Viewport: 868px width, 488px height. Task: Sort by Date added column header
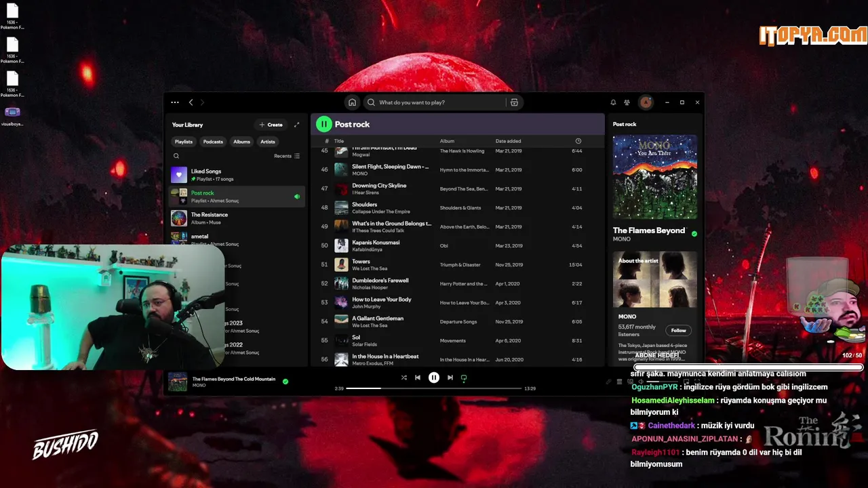click(509, 141)
